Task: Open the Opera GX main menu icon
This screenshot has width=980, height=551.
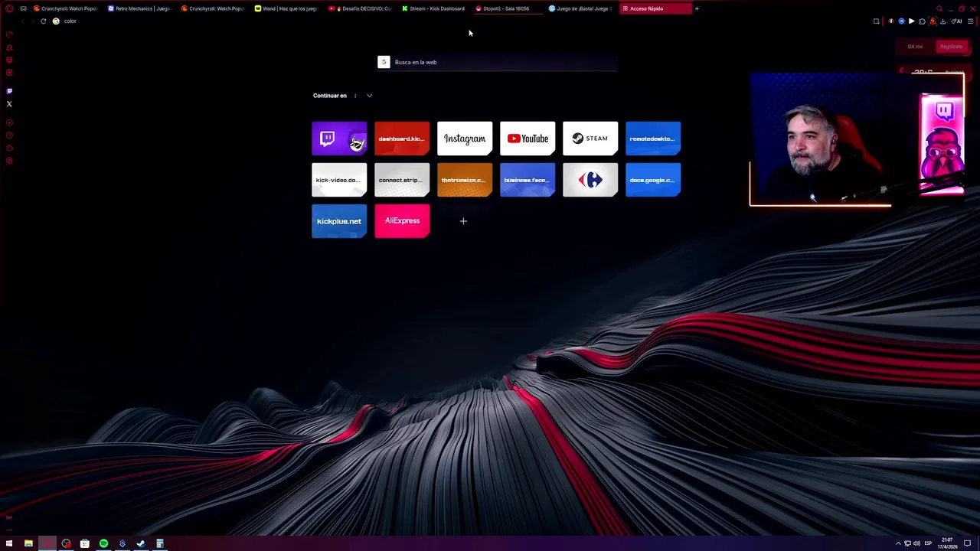Action: click(x=9, y=8)
